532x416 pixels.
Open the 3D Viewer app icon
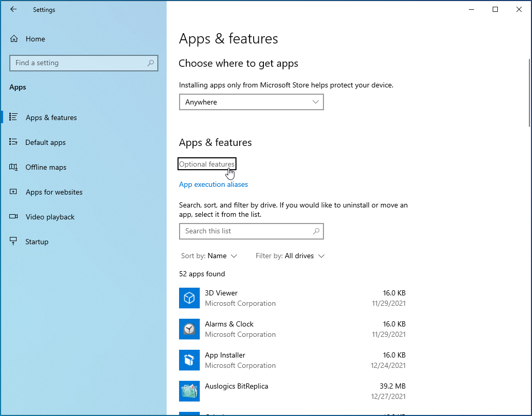tap(189, 298)
